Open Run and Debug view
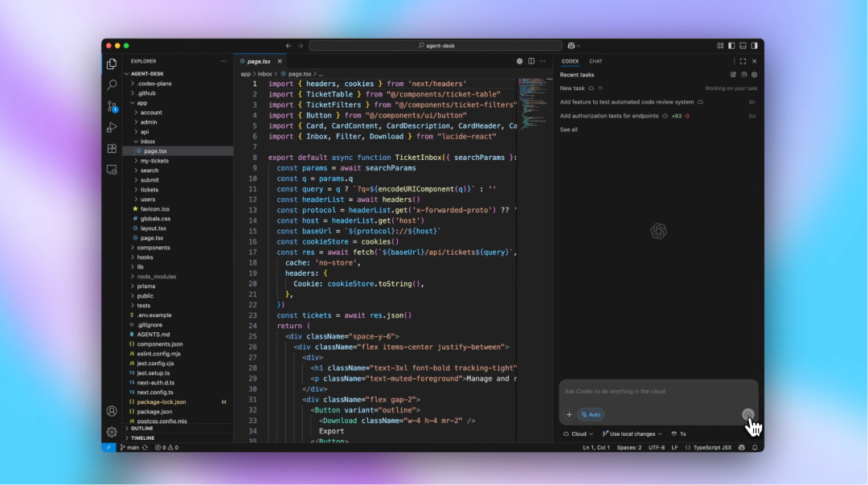 click(112, 127)
